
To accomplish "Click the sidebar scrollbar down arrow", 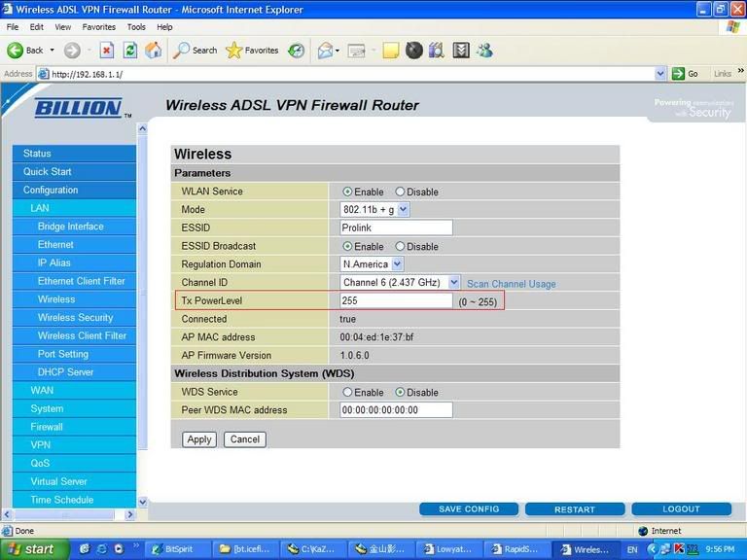I will pyautogui.click(x=143, y=502).
